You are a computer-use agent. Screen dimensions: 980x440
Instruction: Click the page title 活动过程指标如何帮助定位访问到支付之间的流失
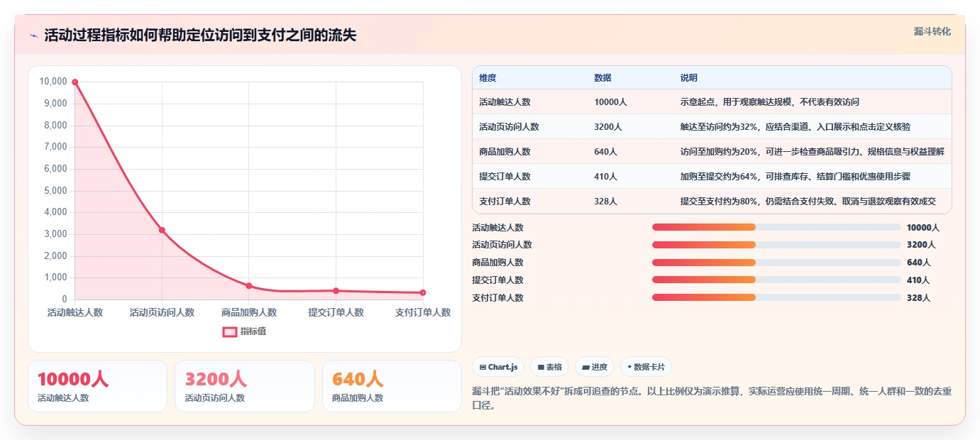click(200, 35)
